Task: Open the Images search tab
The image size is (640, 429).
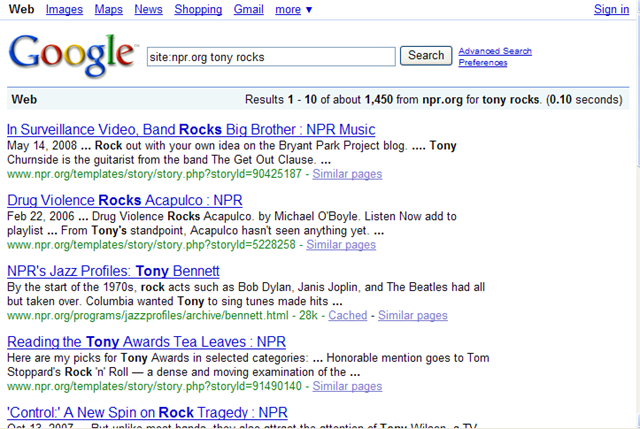Action: tap(64, 9)
